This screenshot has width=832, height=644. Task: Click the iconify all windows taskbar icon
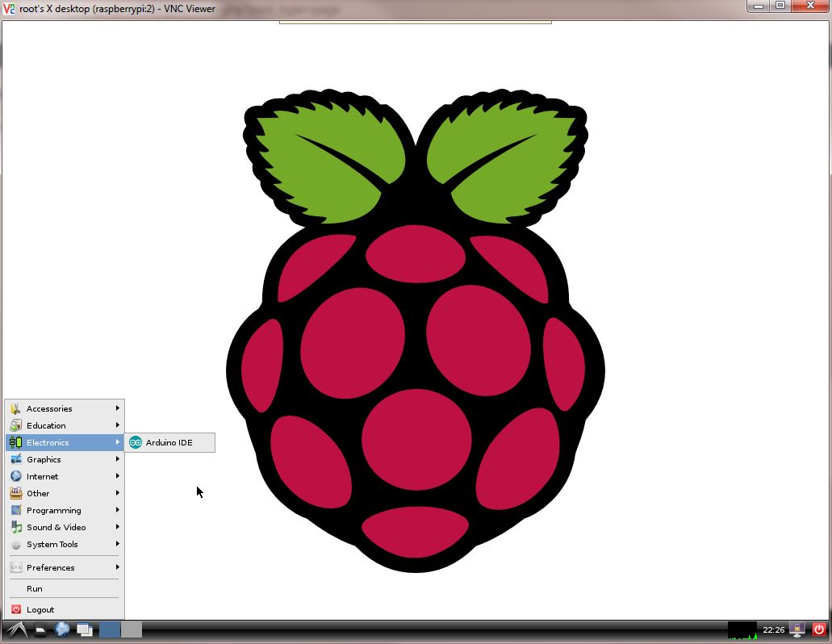[x=85, y=629]
